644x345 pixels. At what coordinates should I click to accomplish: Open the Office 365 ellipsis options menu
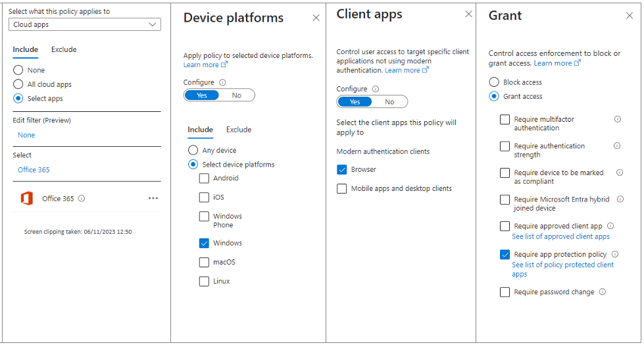pyautogui.click(x=153, y=198)
